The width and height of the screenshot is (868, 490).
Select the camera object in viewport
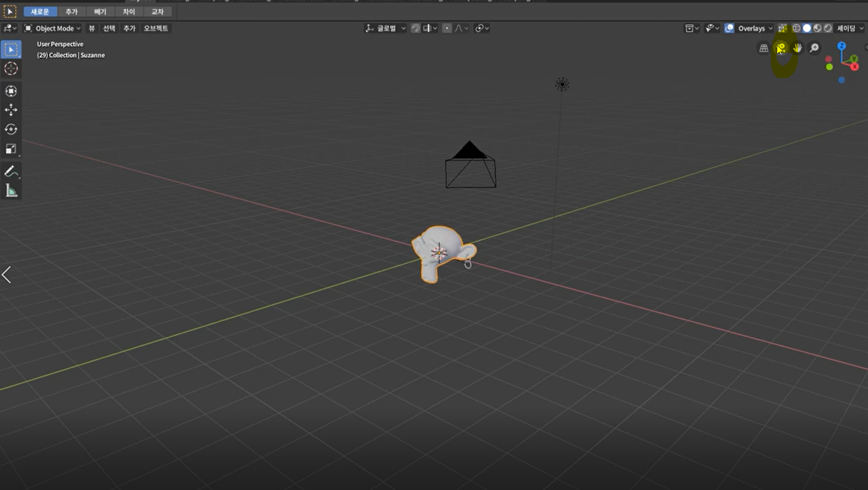470,165
